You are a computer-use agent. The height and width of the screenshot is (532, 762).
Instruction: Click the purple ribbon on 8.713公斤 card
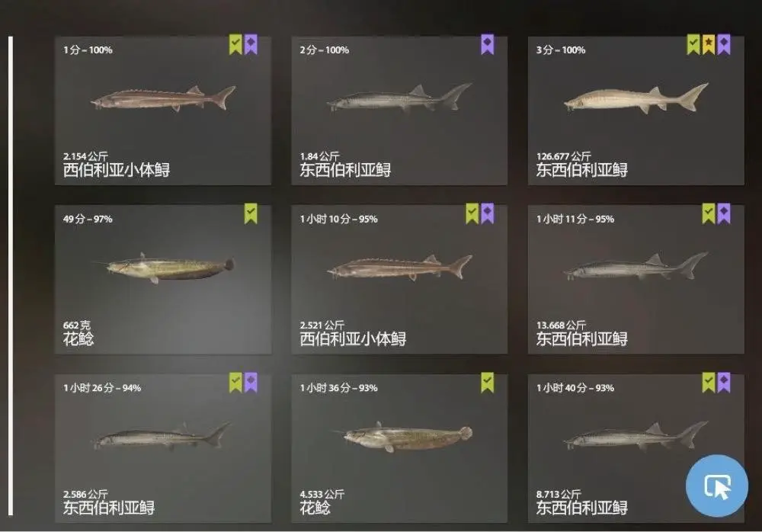click(724, 382)
